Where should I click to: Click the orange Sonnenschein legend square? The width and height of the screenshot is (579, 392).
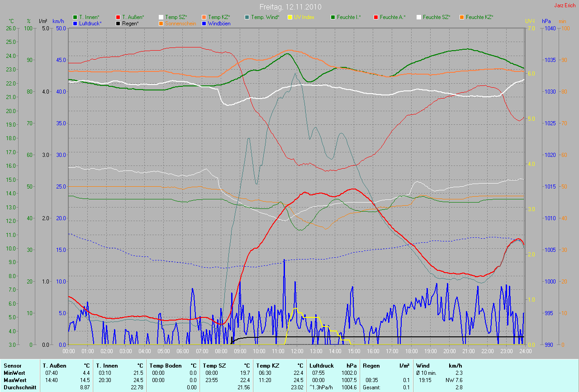coord(161,23)
